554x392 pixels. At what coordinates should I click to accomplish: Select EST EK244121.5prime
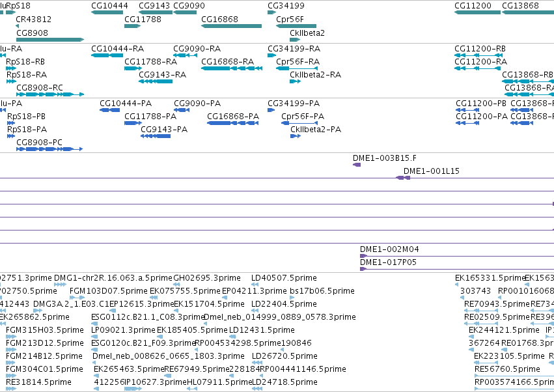pyautogui.click(x=471, y=337)
